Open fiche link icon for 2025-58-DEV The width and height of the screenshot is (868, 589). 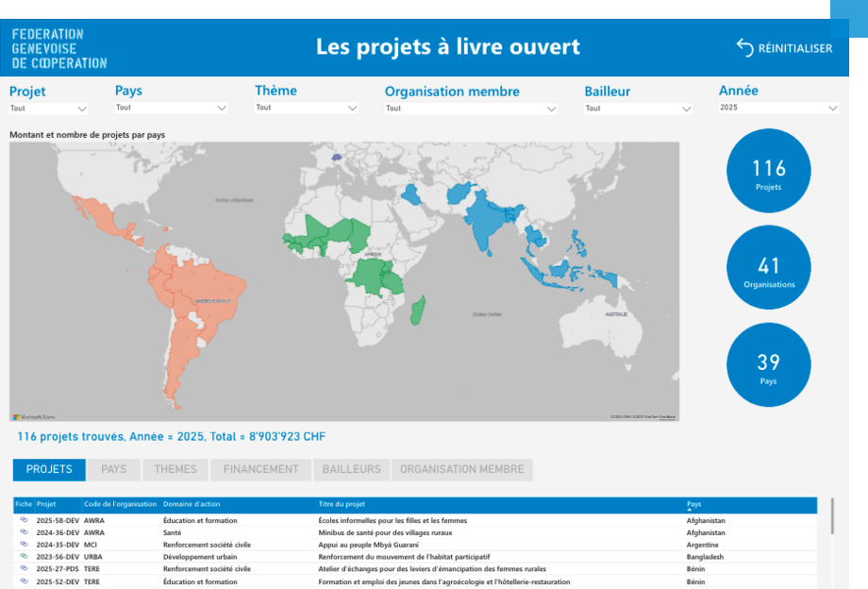tap(24, 520)
